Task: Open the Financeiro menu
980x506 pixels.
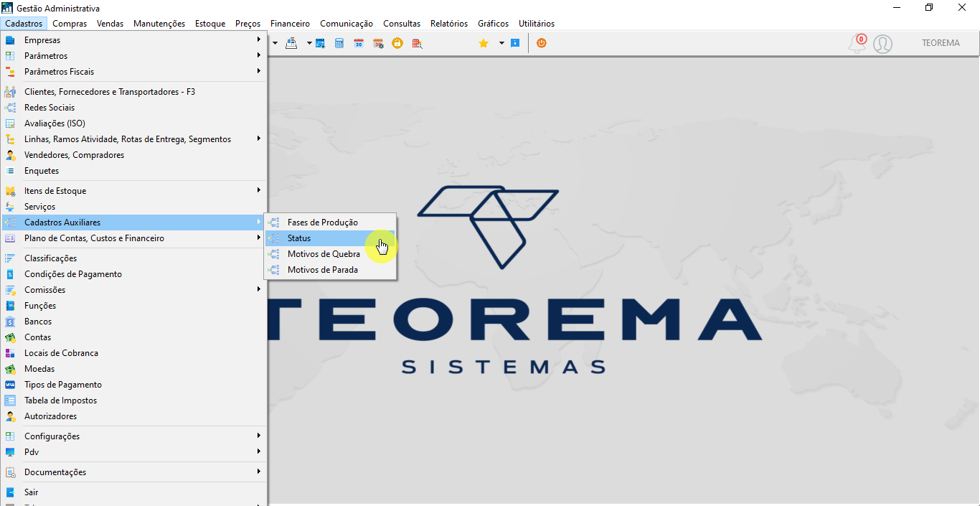Action: (290, 24)
